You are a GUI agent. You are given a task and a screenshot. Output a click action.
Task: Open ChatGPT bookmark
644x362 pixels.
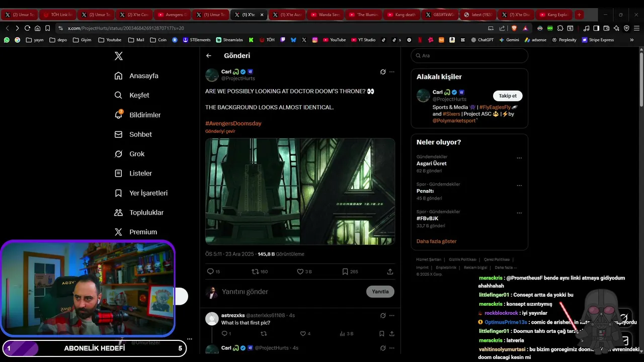point(482,40)
